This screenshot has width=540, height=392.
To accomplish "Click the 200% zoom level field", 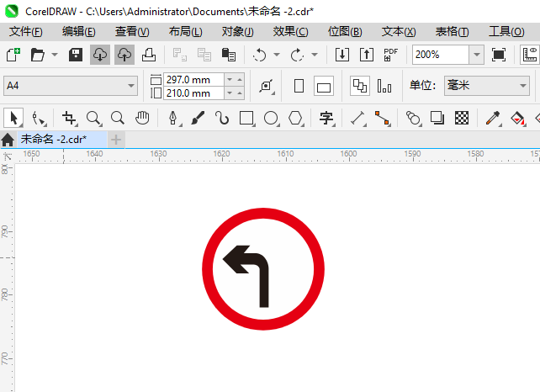I will 441,55.
